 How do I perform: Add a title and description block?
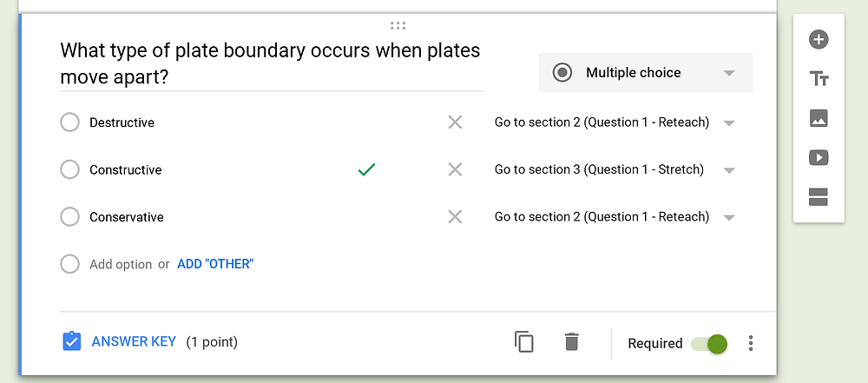(x=819, y=79)
